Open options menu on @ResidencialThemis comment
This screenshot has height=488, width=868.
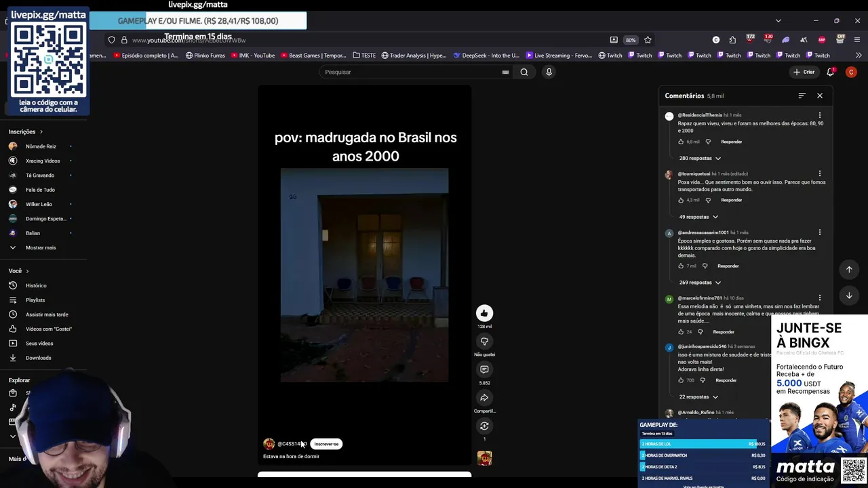point(820,115)
